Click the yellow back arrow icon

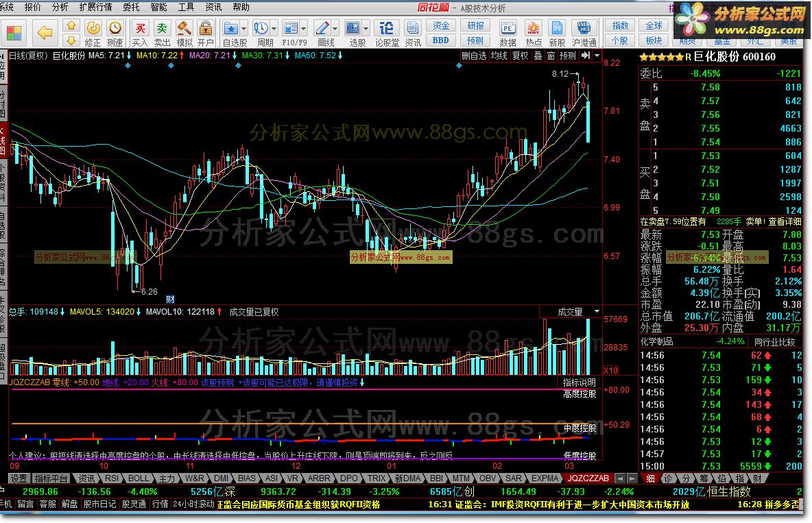tap(45, 33)
